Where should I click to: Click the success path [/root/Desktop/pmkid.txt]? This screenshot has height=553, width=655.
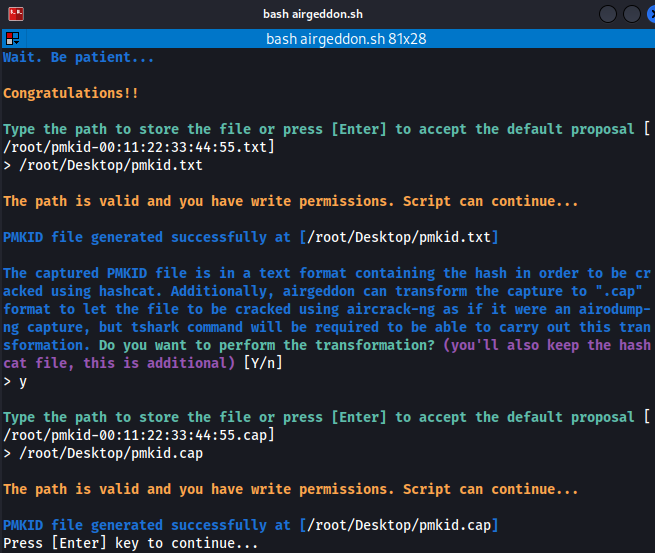[x=398, y=237]
